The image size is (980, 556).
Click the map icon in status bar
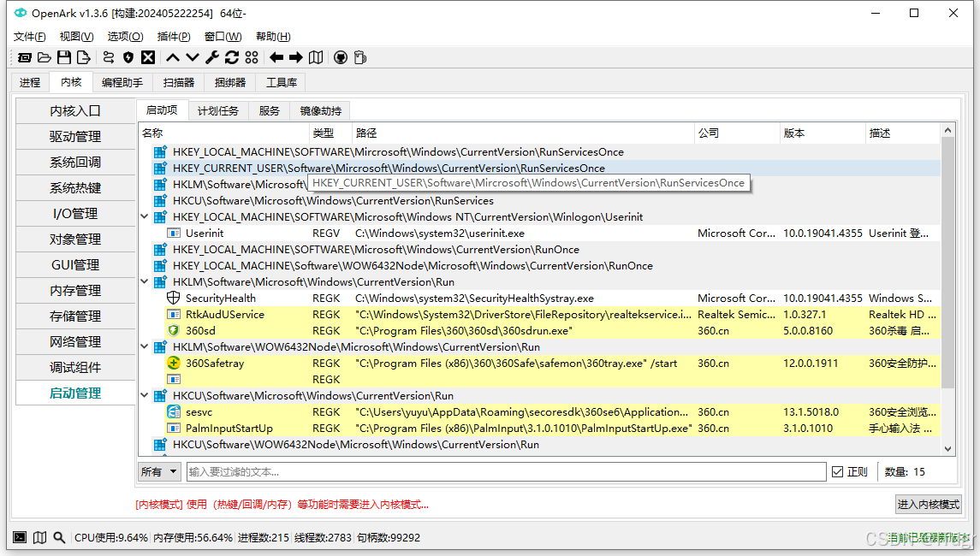pos(39,537)
